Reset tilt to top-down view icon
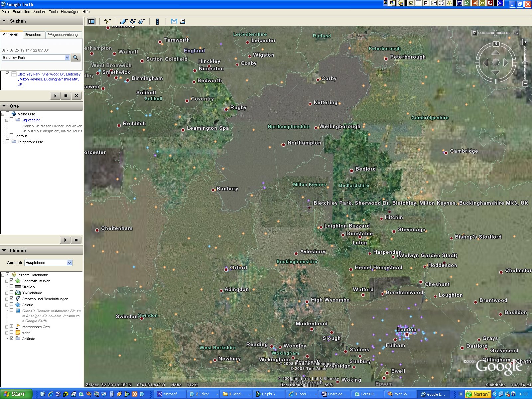 tap(475, 33)
